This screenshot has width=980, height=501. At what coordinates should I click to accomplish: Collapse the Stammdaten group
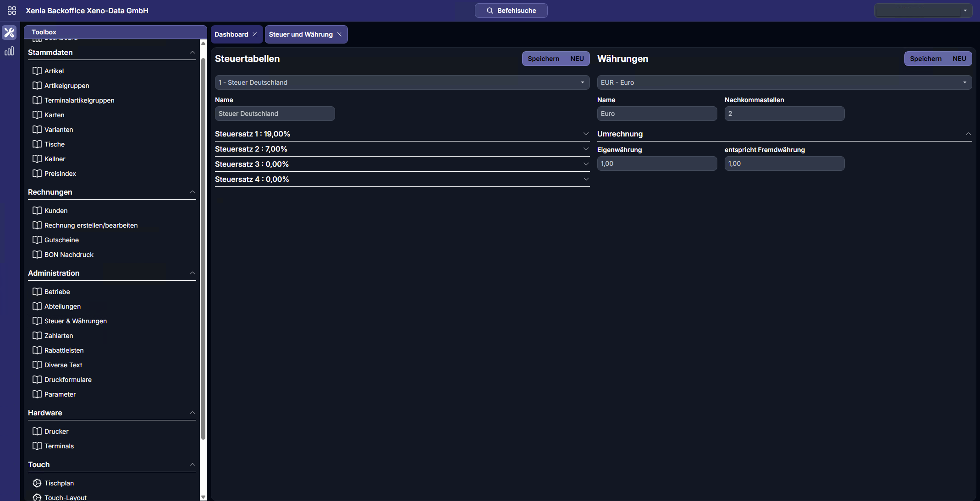pyautogui.click(x=193, y=53)
